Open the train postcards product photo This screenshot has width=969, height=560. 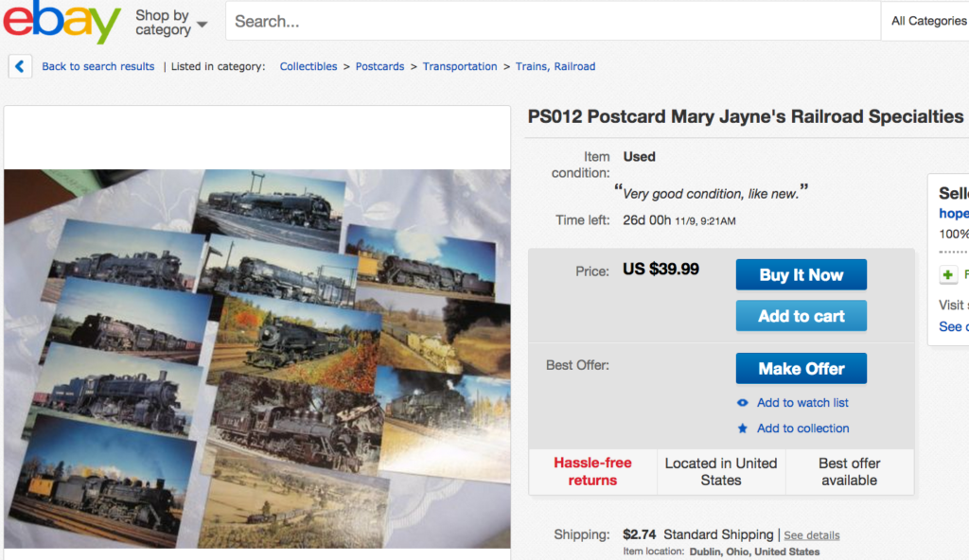pos(256,358)
